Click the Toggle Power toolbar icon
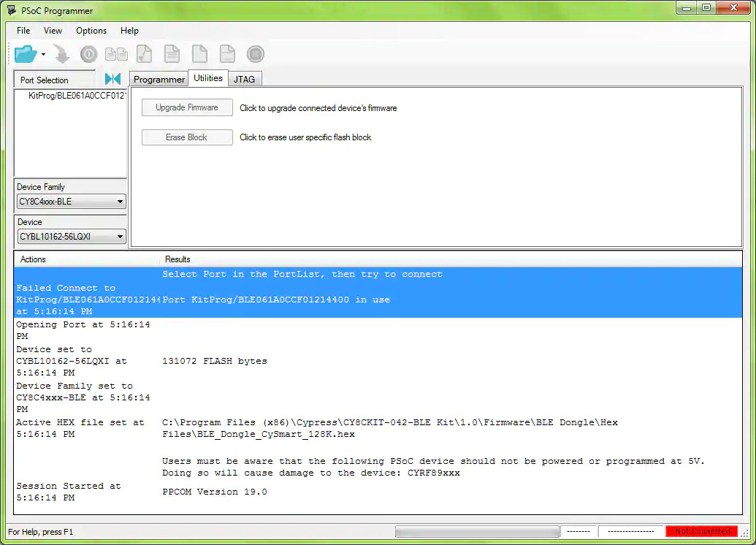 [88, 54]
